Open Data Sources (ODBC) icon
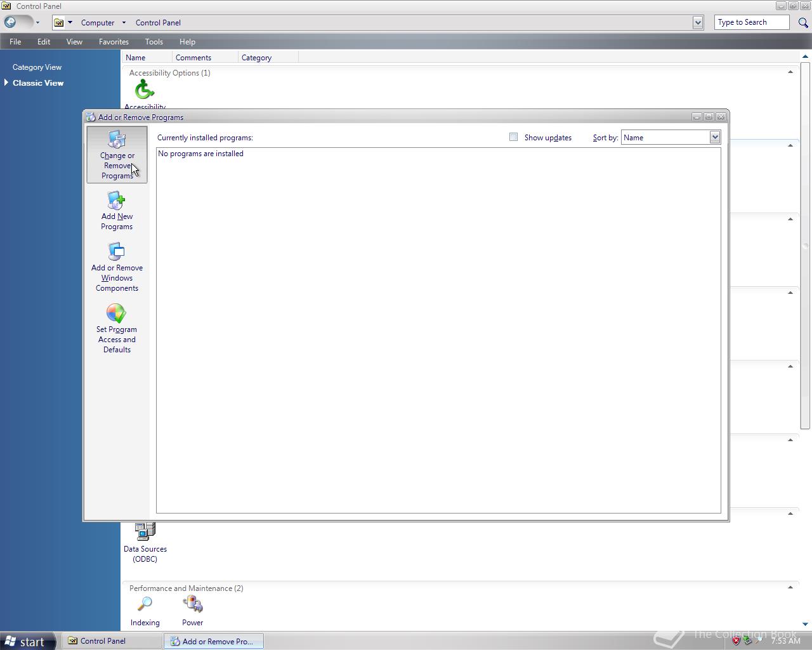 (145, 543)
